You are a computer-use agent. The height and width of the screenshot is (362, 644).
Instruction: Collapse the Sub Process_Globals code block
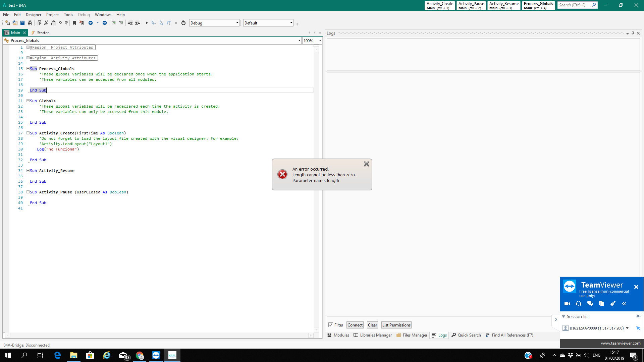point(28,69)
